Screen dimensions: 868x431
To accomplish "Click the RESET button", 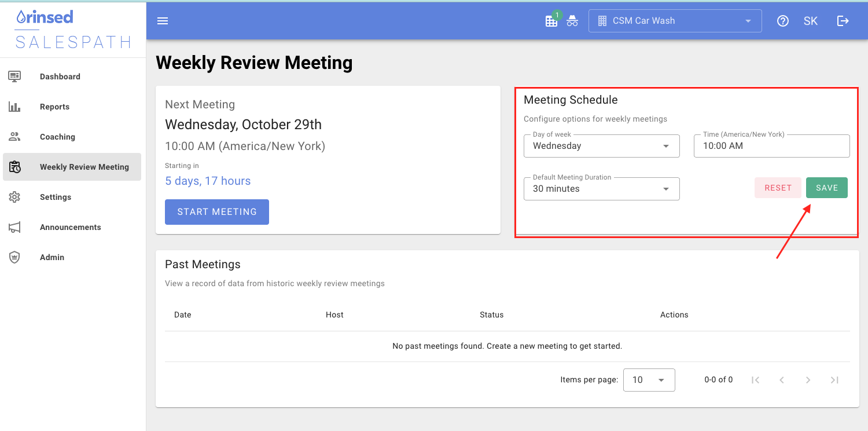I will coord(778,188).
